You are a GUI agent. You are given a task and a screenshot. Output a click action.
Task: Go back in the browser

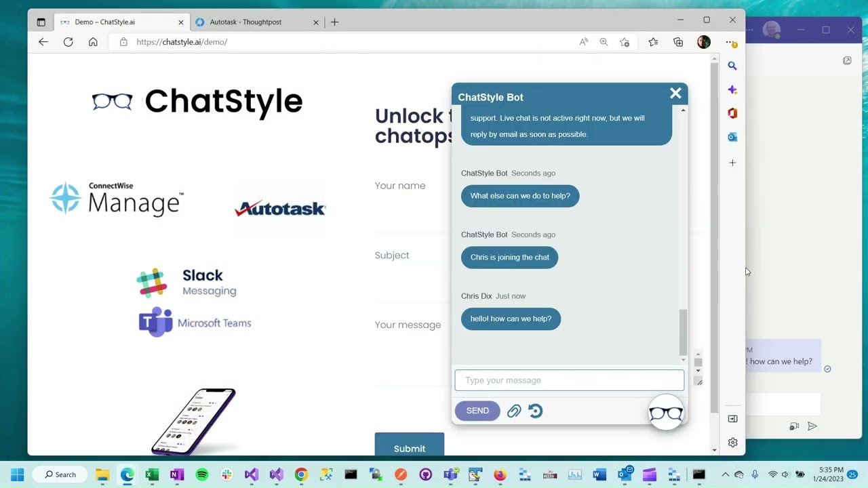tap(43, 42)
